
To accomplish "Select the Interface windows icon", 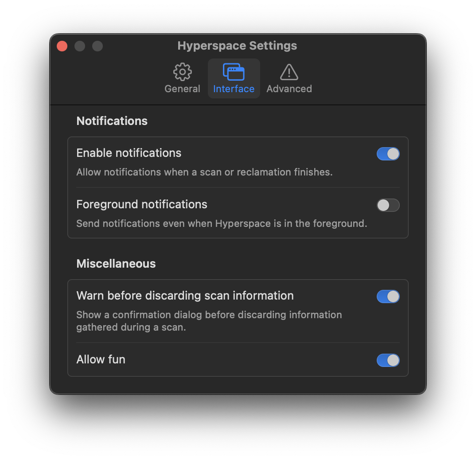I will pos(234,72).
